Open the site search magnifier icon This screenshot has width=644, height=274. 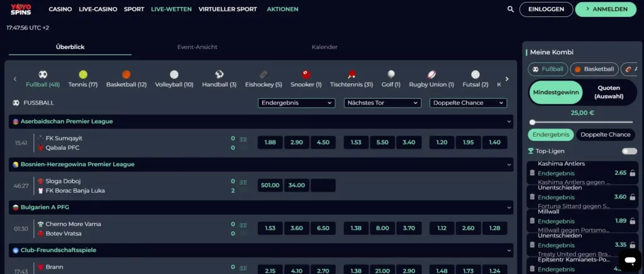511,9
